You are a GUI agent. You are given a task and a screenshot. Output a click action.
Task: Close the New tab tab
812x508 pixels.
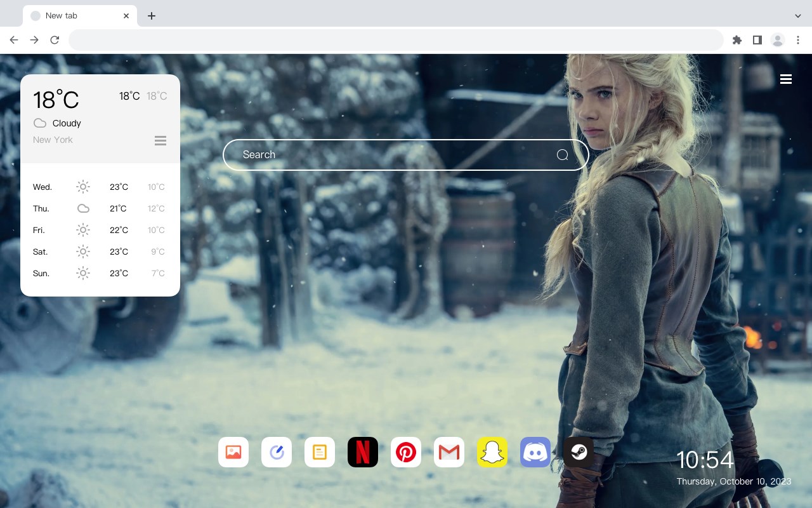tap(126, 16)
